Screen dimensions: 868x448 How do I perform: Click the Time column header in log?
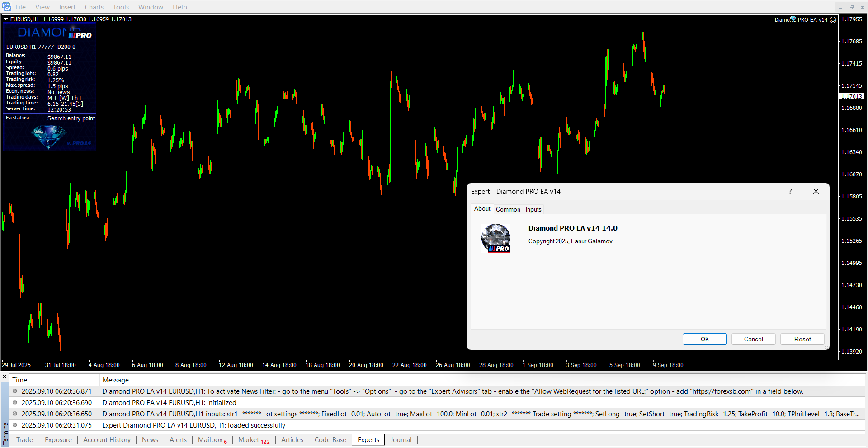[x=54, y=380]
